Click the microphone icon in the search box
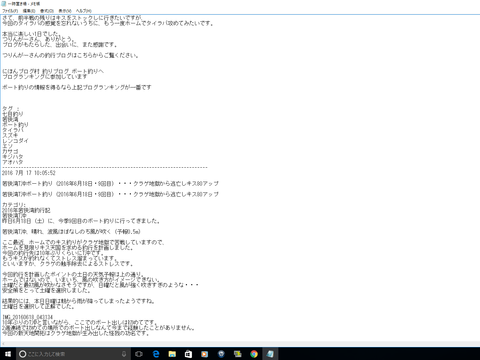The width and height of the screenshot is (480, 360). pos(124,354)
